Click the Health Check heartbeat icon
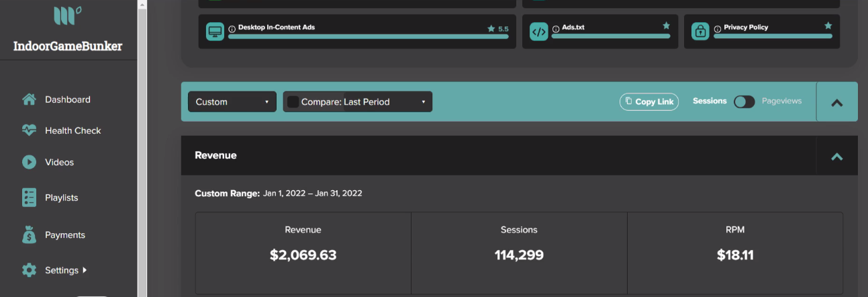 pos(29,130)
